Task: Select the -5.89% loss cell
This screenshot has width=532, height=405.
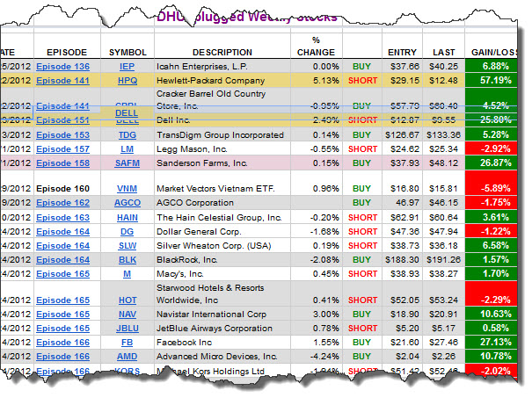Action: click(491, 183)
